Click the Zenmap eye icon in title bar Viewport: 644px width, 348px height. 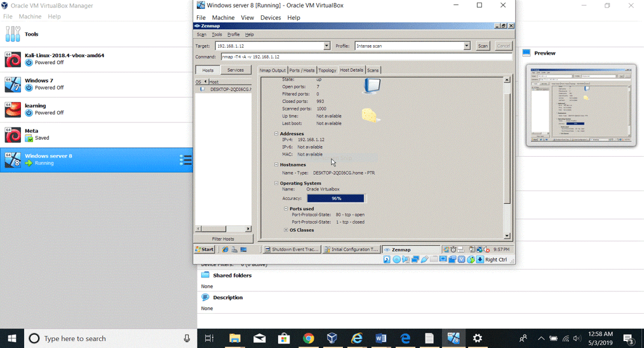pos(197,26)
